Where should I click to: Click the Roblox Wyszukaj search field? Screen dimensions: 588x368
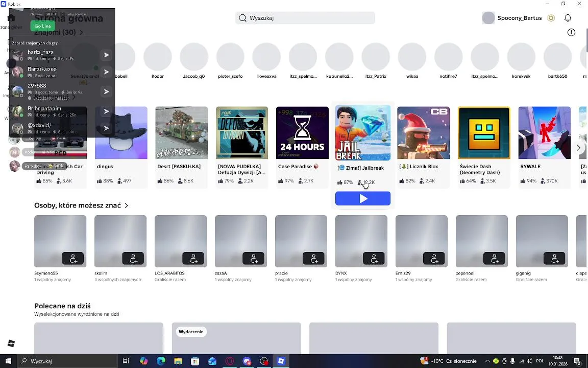305,18
